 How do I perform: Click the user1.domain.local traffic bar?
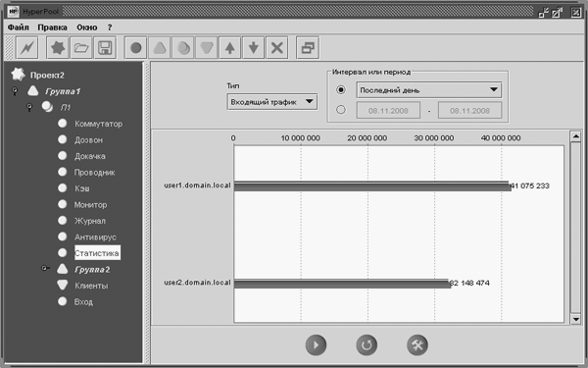pos(372,186)
